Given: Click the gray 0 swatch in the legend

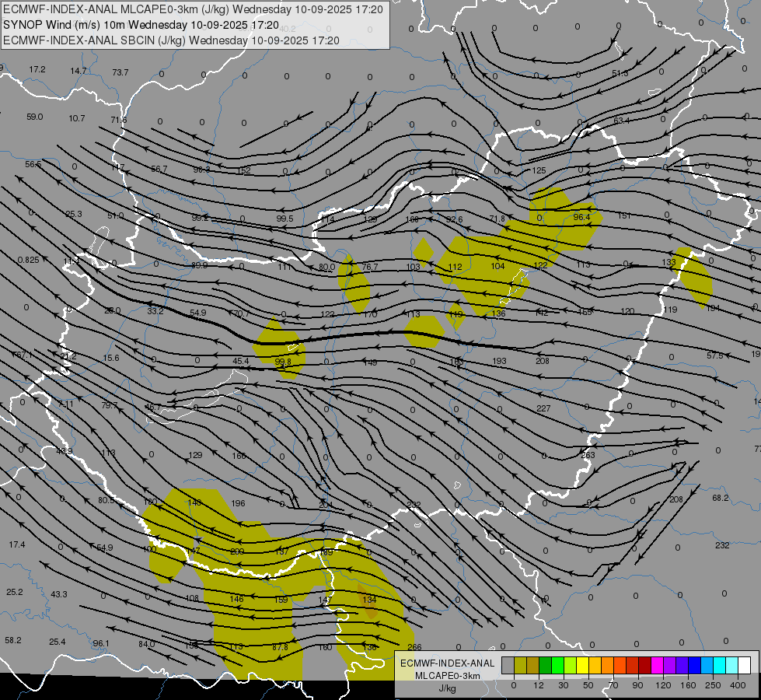Looking at the screenshot, I should pos(508,666).
